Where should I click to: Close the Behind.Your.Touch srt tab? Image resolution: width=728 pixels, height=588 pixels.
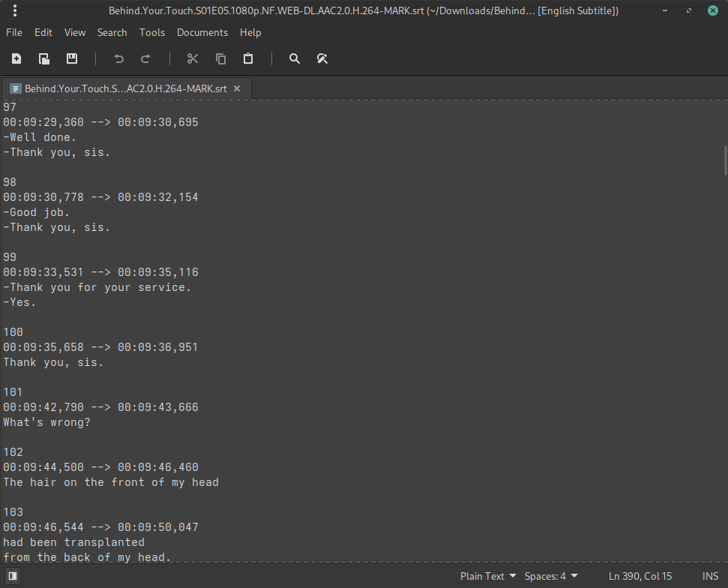[x=237, y=88]
